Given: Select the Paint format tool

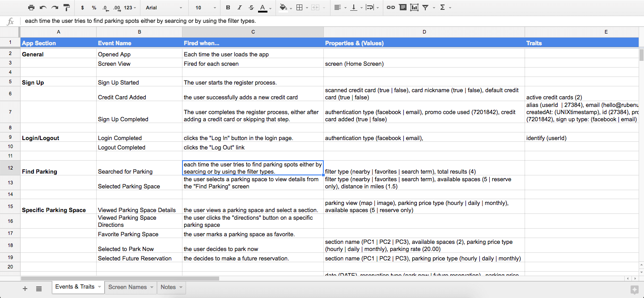Looking at the screenshot, I should [67, 8].
